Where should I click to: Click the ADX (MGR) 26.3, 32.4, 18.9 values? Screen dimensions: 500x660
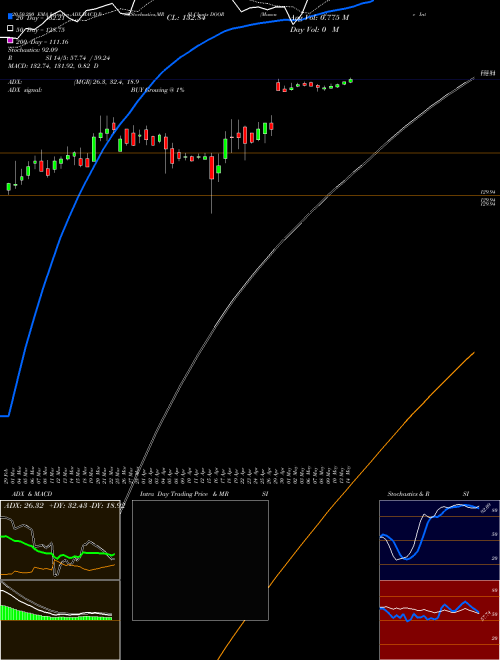106,82
